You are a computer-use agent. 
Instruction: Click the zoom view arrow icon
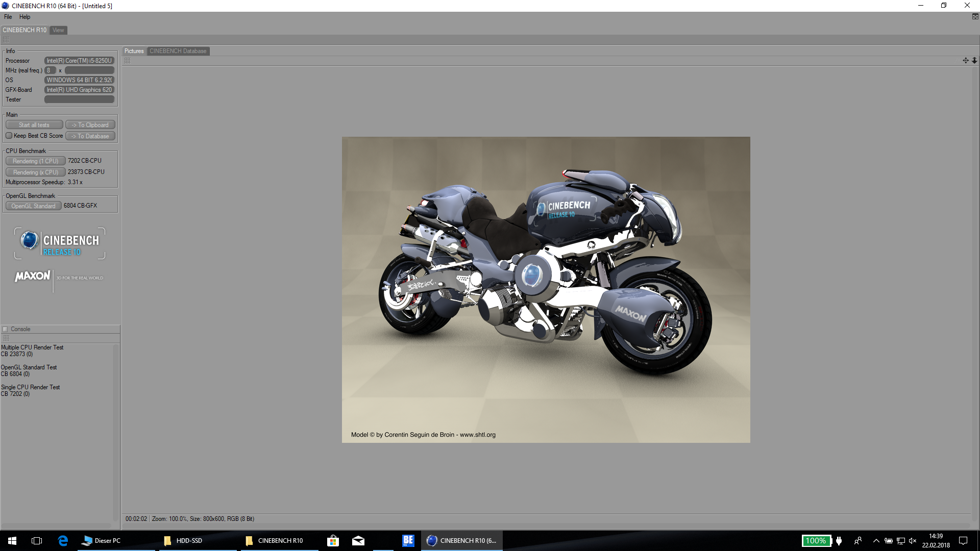point(974,60)
